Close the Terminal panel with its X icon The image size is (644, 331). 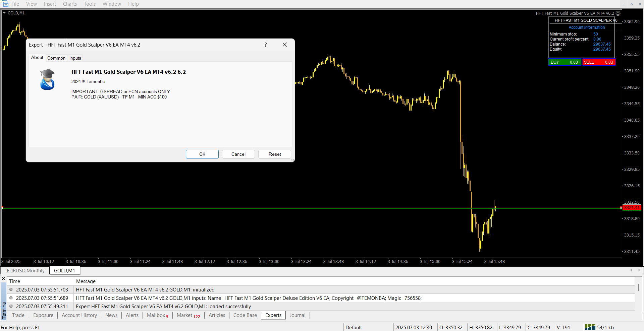[x=3, y=279]
